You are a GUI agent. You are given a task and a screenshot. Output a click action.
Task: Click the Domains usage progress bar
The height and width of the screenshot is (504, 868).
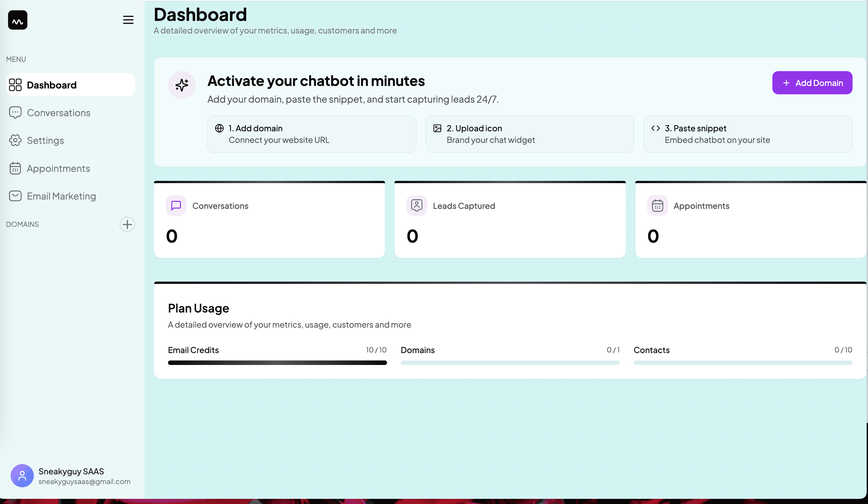[x=510, y=362]
